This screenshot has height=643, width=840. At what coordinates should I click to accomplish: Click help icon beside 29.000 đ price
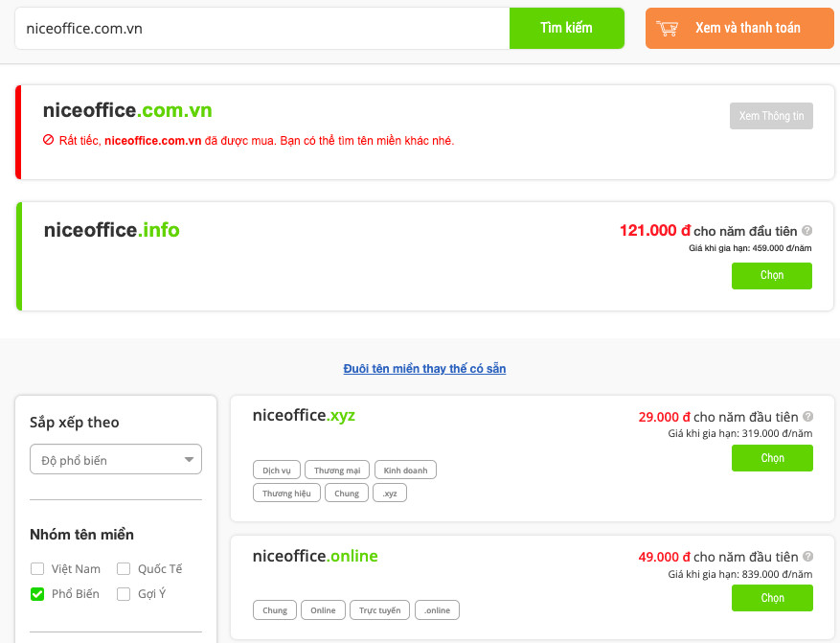(807, 416)
